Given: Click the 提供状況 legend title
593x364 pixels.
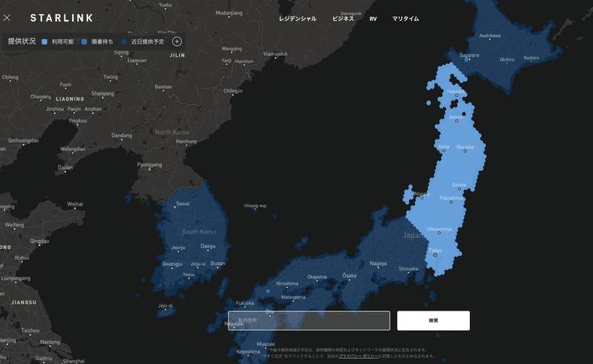Looking at the screenshot, I should point(21,42).
